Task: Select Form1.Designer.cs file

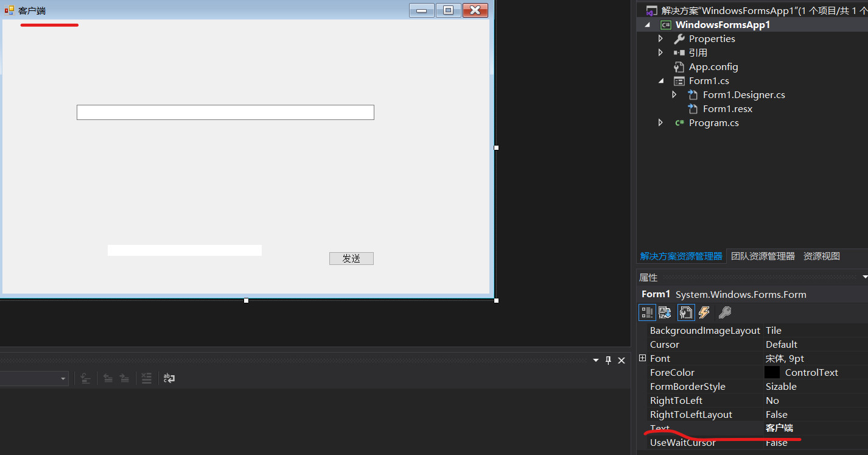Action: click(744, 94)
